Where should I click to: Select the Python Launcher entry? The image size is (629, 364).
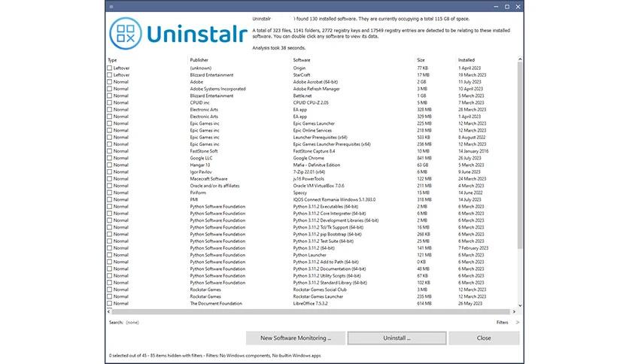310,255
